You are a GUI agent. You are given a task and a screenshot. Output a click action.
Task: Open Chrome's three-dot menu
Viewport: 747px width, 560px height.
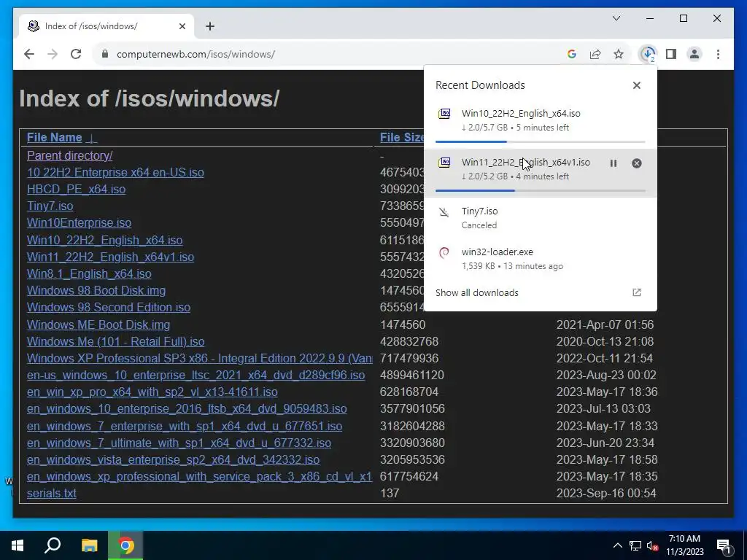[718, 54]
